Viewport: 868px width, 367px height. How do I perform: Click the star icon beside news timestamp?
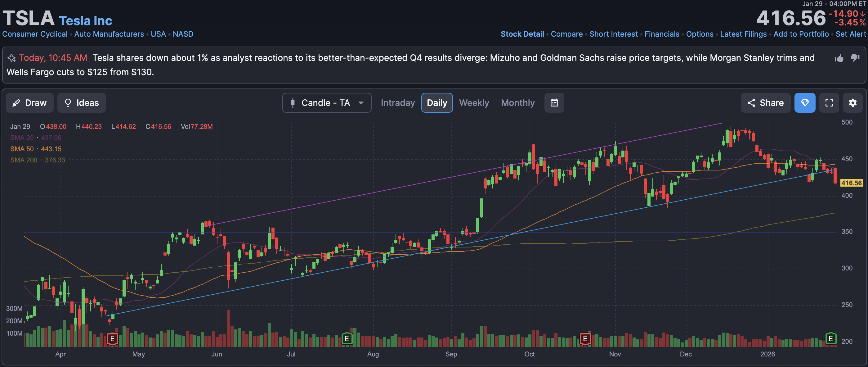[12, 58]
